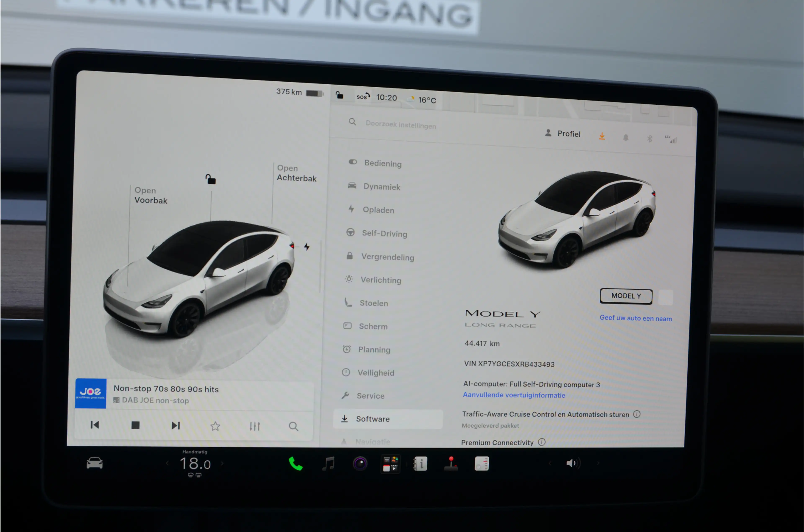Open rear trunk via Open Achterbak

(297, 173)
